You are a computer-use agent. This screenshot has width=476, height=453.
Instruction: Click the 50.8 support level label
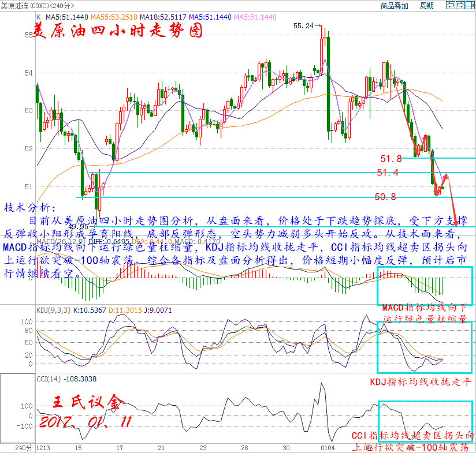(385, 197)
